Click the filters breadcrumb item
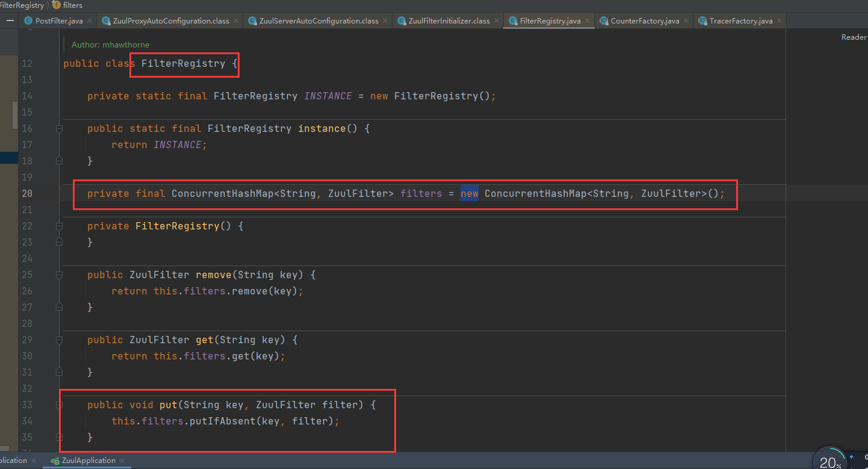 (x=72, y=5)
